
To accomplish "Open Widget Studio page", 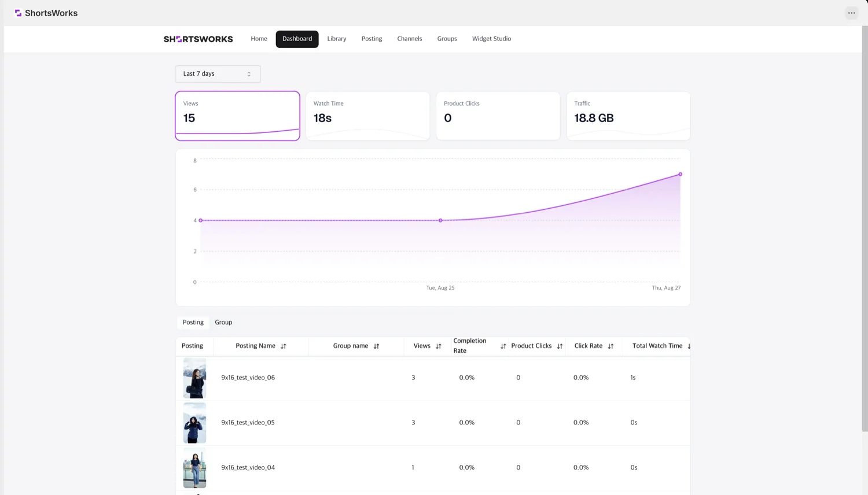I will pos(491,39).
